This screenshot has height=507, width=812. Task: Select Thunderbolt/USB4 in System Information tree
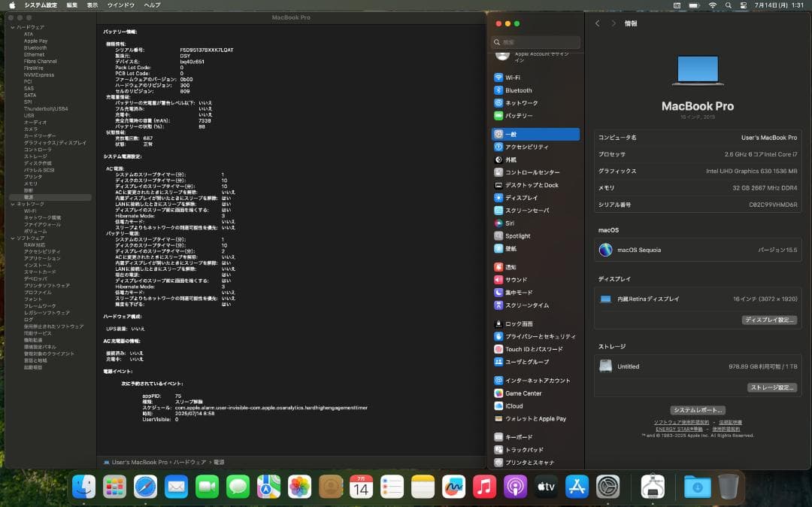[x=46, y=109]
